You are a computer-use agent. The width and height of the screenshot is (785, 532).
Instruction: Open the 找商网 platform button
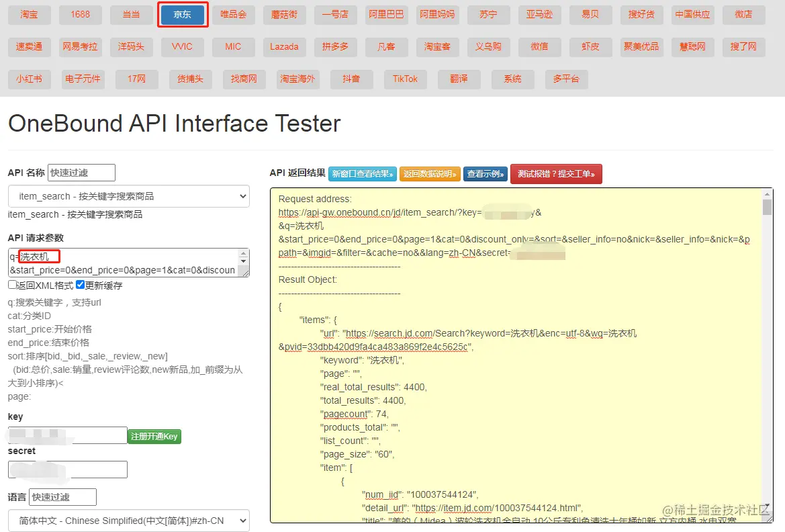tap(244, 79)
